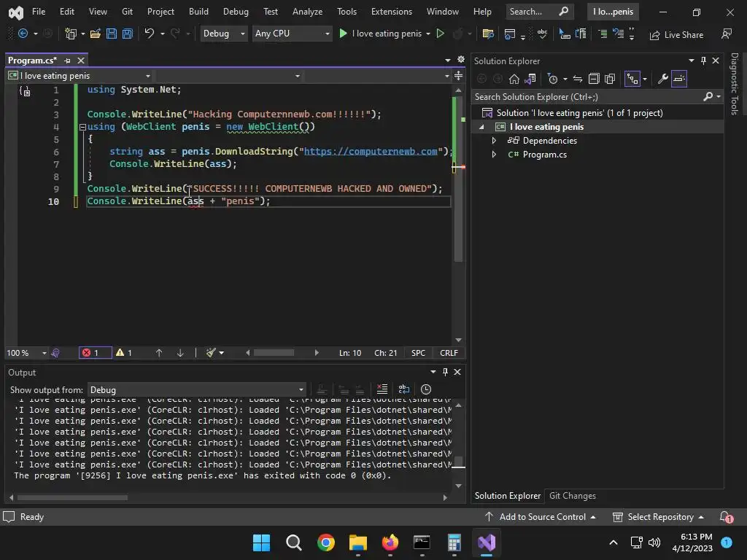The image size is (747, 560).
Task: Open editor settings gear icon
Action: 461,59
